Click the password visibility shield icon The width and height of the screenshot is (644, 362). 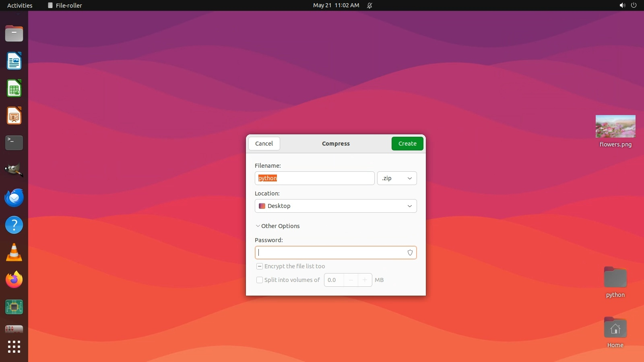(410, 253)
